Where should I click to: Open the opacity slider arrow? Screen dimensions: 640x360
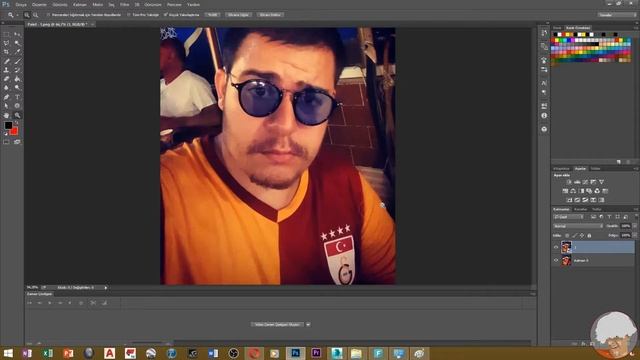pos(634,226)
